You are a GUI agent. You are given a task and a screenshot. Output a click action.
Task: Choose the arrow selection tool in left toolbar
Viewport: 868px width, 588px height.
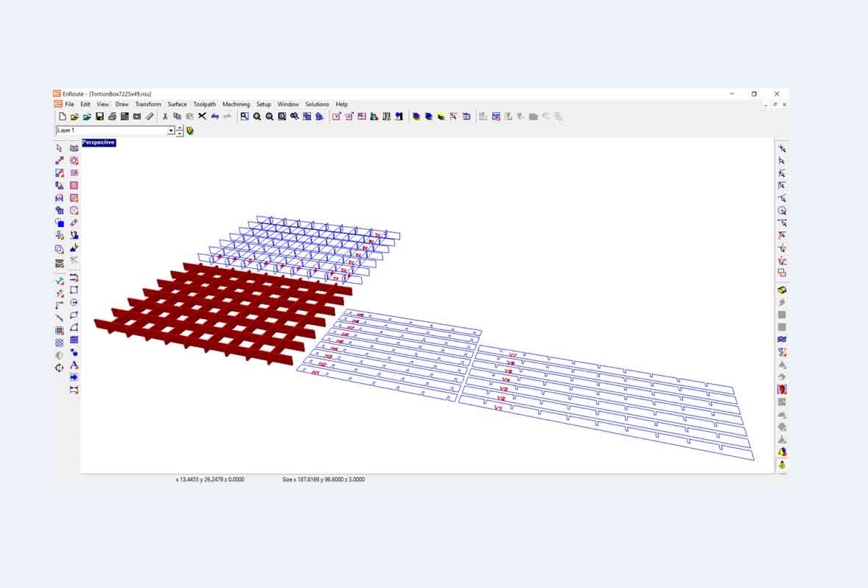click(x=59, y=148)
